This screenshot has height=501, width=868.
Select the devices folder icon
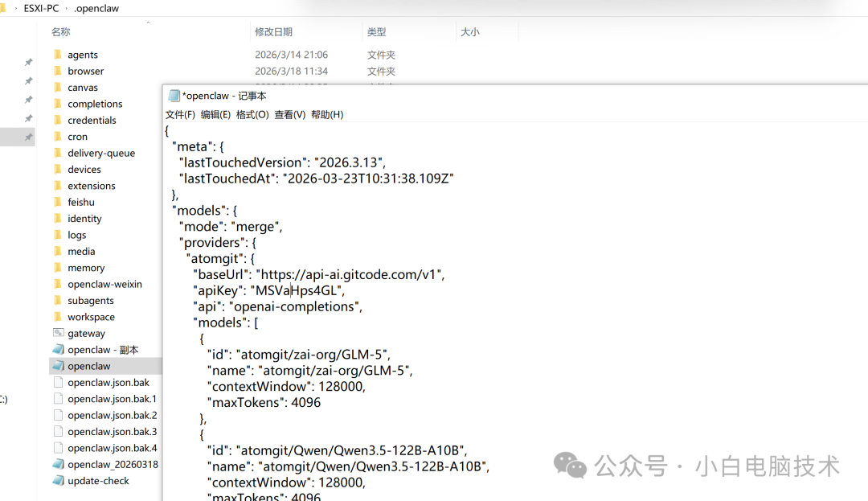pos(58,169)
